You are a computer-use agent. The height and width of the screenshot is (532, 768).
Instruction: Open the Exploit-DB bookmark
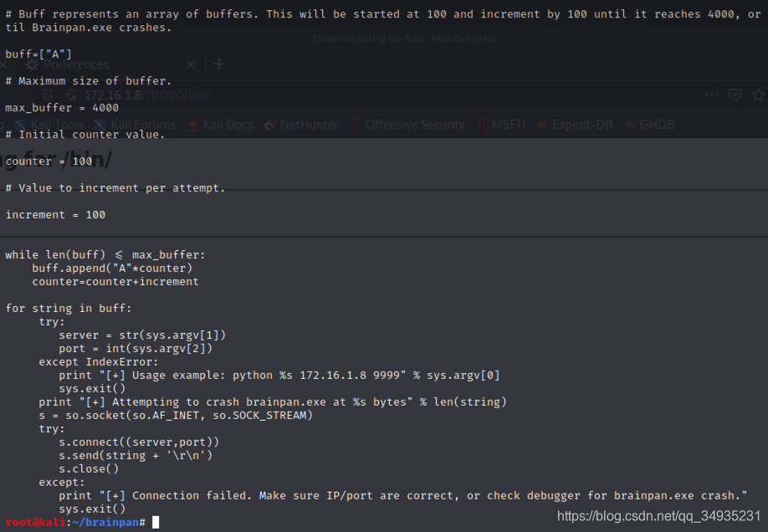(575, 125)
